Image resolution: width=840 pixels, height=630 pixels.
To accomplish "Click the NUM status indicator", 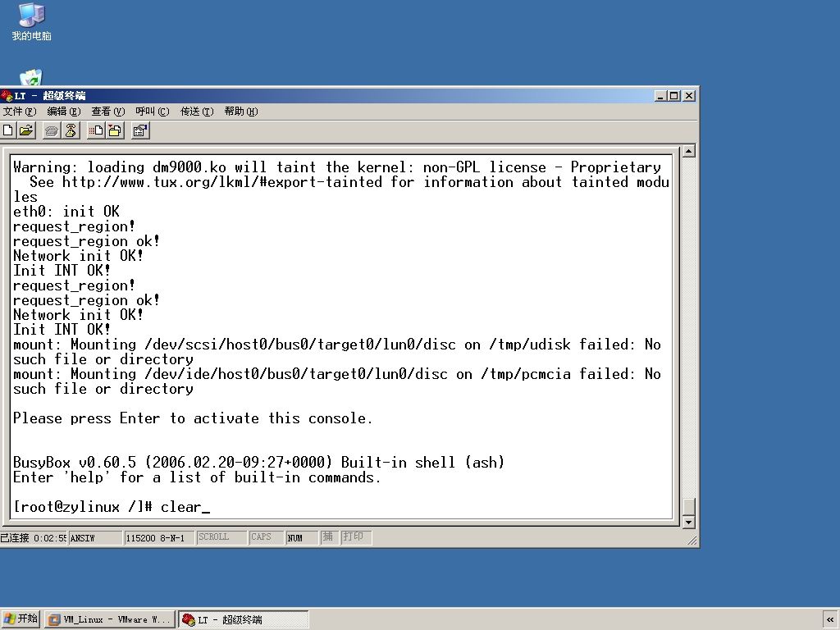I will click(x=302, y=538).
